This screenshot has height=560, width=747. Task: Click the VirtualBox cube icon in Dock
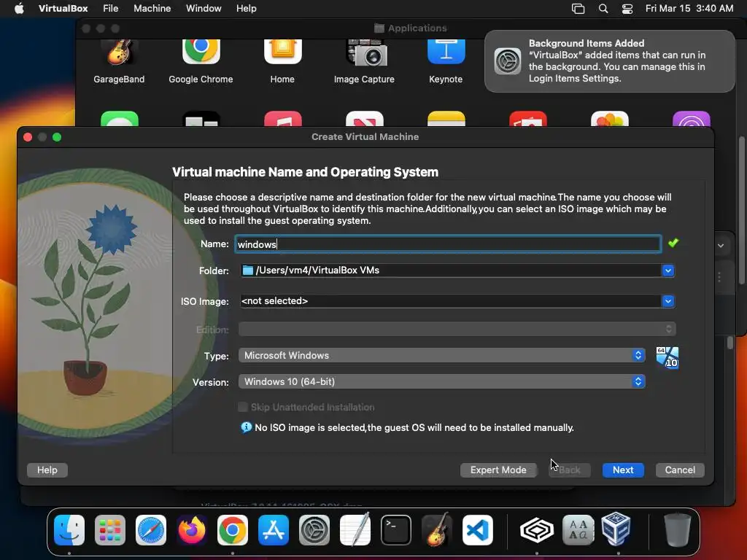click(616, 529)
